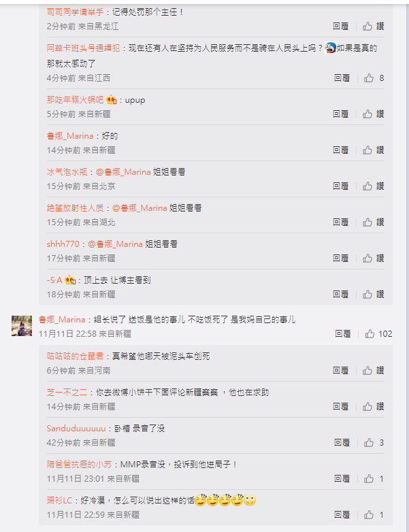Like the main comment with 102 likes

point(378,334)
